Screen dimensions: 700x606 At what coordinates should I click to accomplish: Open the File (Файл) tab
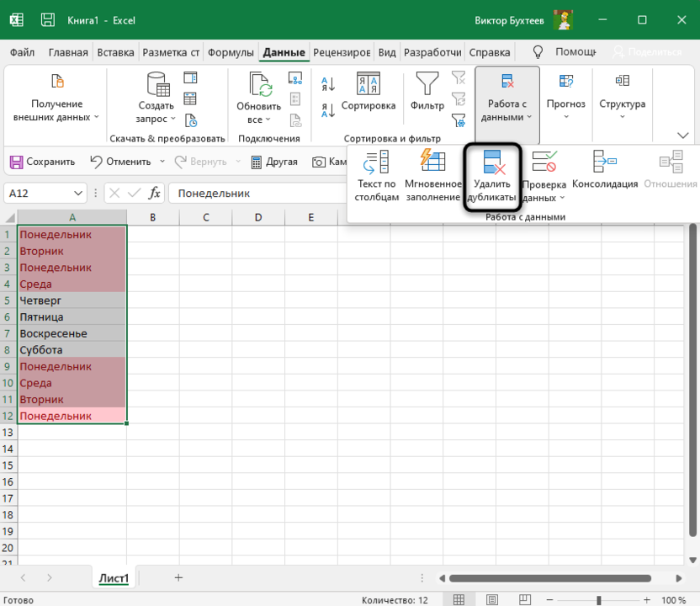pos(23,52)
